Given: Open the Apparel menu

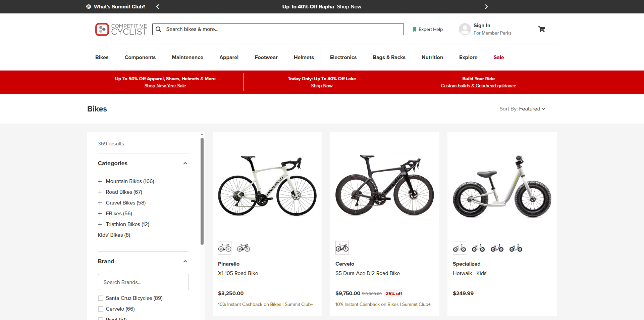Looking at the screenshot, I should coord(229,57).
